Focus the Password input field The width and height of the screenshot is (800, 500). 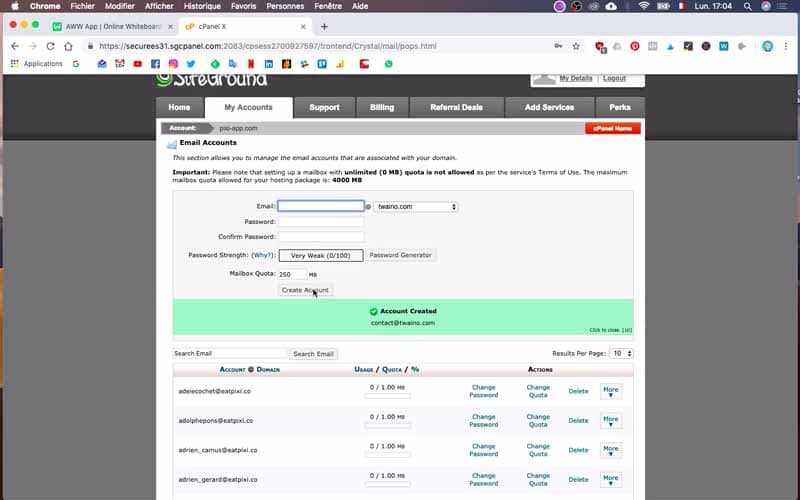[x=321, y=221]
